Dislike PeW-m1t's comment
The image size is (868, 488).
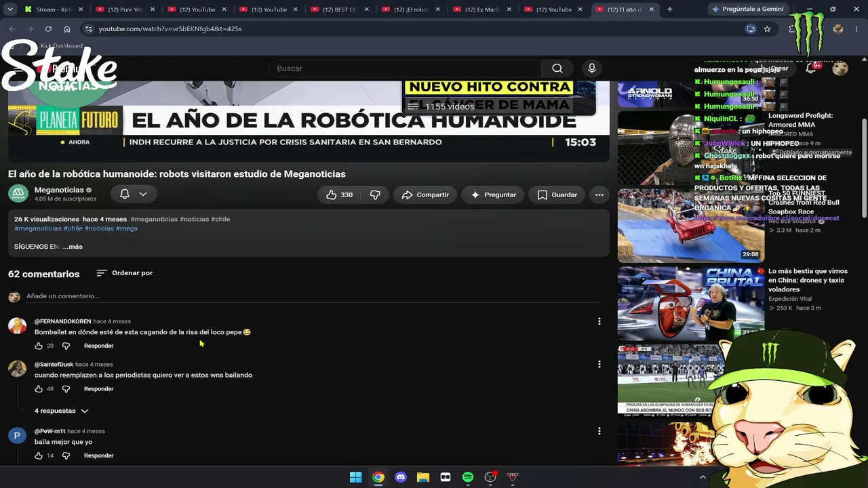point(66,455)
